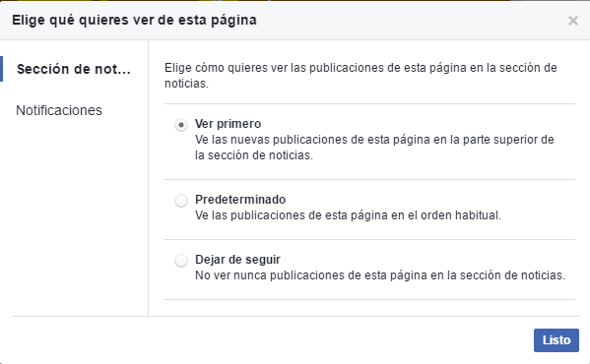This screenshot has width=590, height=364.
Task: Click description 'Ve las publicaciones... orden habitual'
Action: (x=348, y=215)
